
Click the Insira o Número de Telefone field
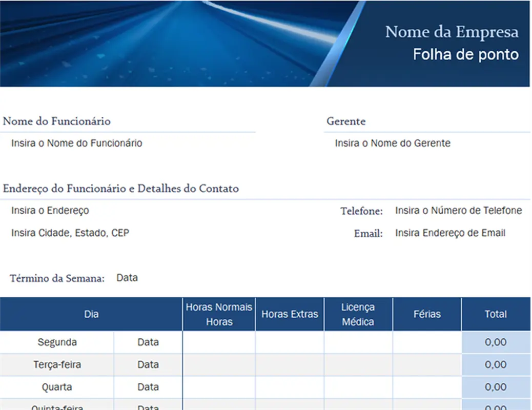[x=459, y=210]
